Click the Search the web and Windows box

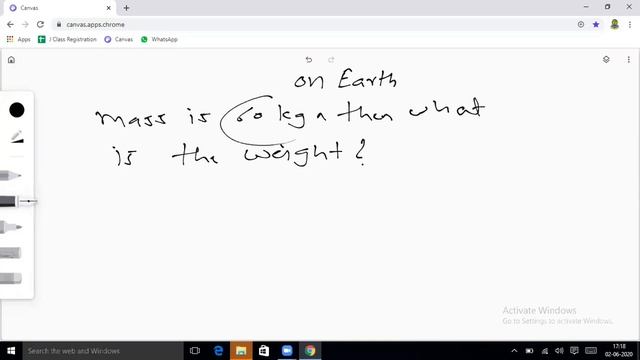(103, 351)
